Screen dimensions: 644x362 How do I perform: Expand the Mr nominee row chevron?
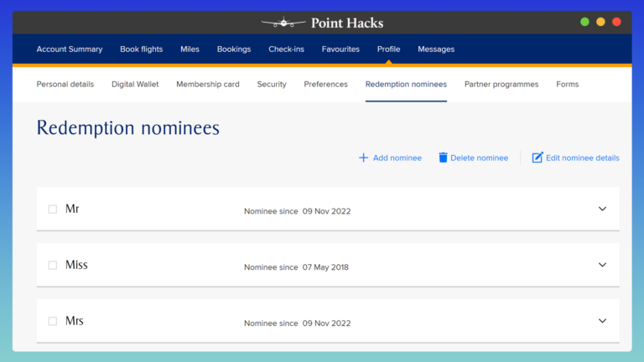click(602, 209)
